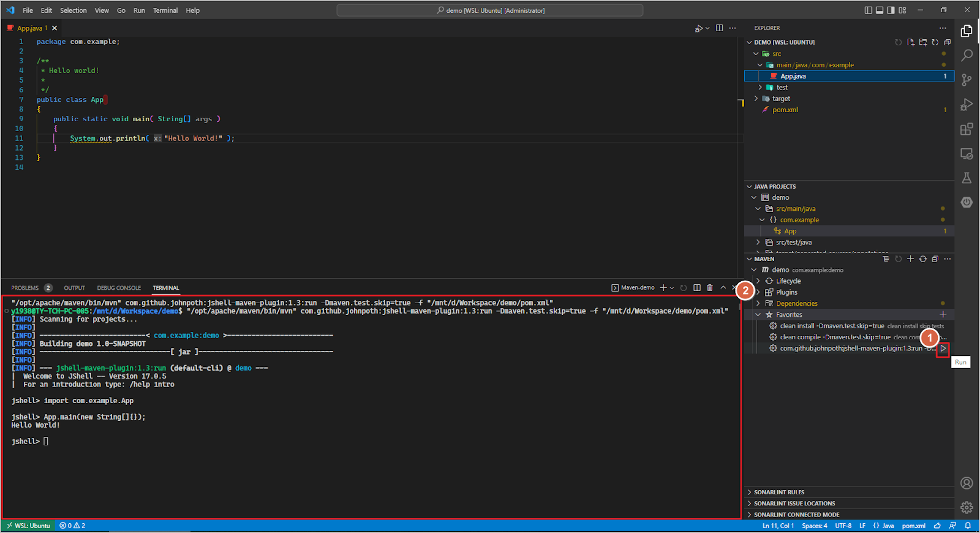This screenshot has height=533, width=980.
Task: Click the New File icon in Explorer
Action: (x=911, y=42)
